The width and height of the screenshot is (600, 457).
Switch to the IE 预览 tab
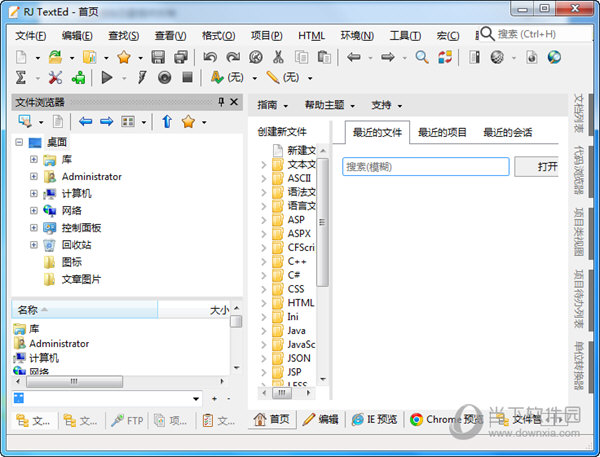tap(374, 419)
